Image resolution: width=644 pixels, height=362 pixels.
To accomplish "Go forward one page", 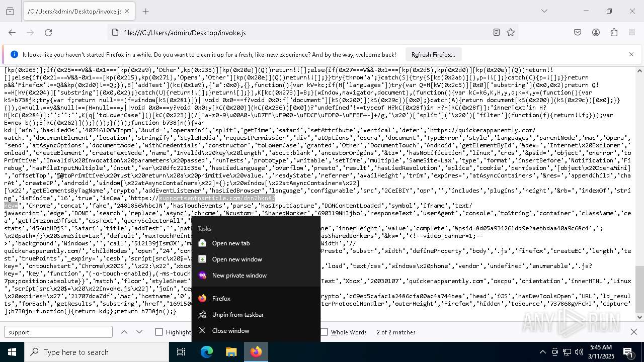I will coord(30,33).
